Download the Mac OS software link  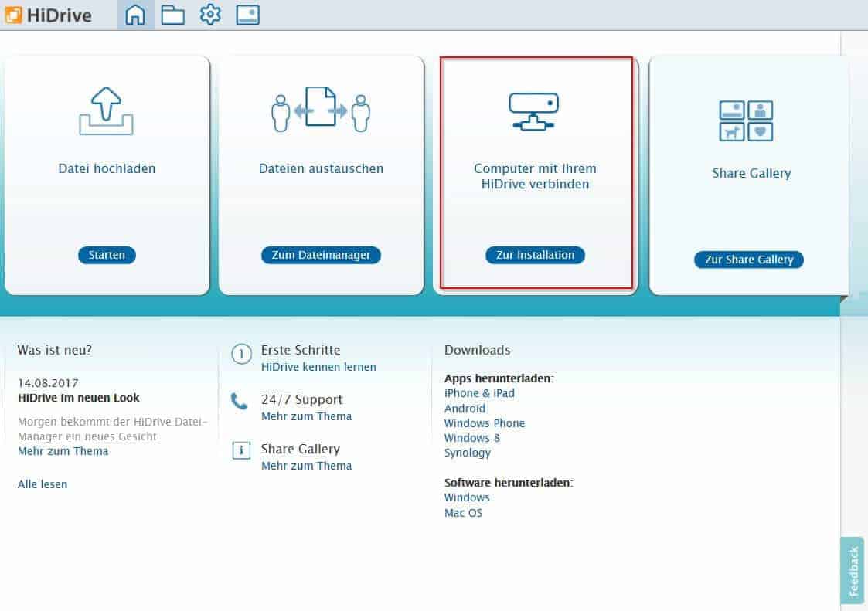click(x=463, y=513)
